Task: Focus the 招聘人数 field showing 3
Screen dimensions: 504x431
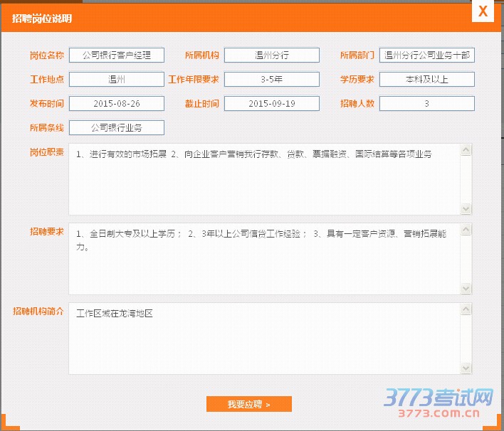Action: [x=427, y=104]
